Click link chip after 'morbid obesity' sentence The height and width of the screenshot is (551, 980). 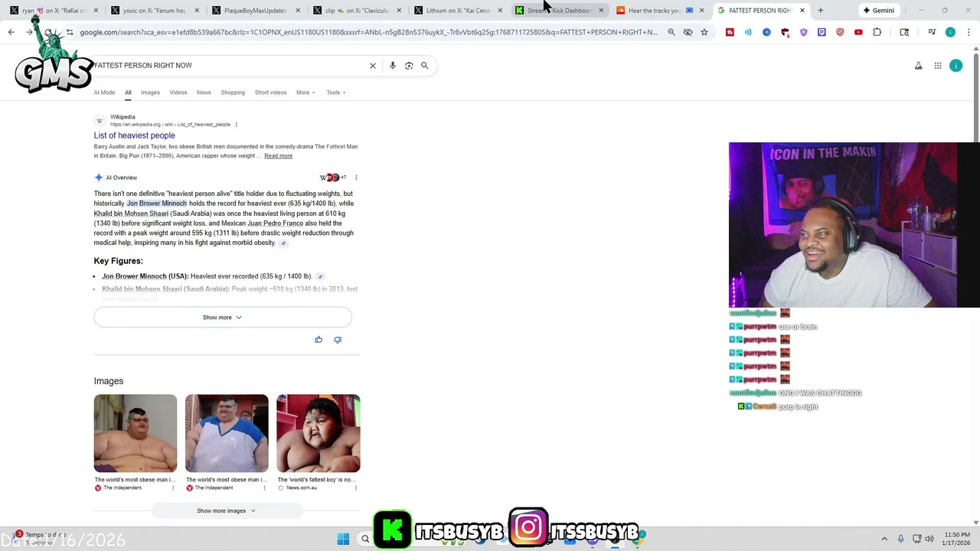tap(283, 243)
